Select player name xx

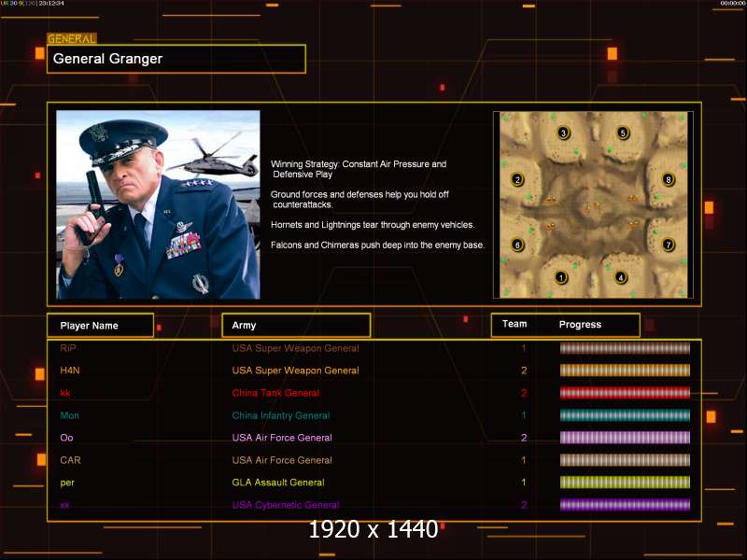pyautogui.click(x=64, y=505)
